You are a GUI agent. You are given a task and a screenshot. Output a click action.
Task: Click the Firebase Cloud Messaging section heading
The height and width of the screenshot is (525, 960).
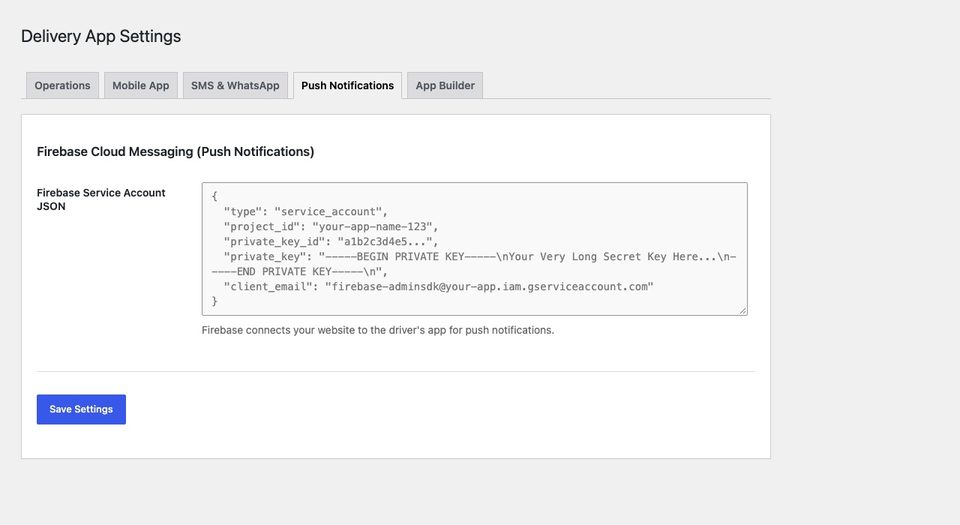coord(175,152)
